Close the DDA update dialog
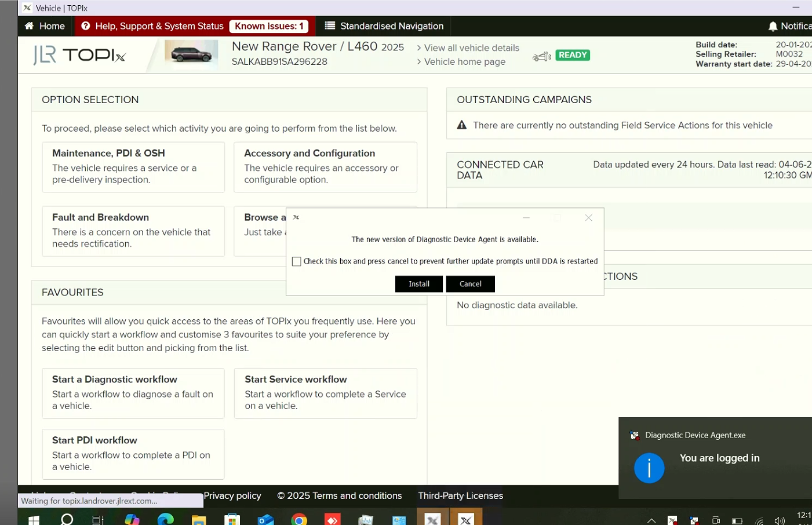This screenshot has width=812, height=525. point(588,218)
